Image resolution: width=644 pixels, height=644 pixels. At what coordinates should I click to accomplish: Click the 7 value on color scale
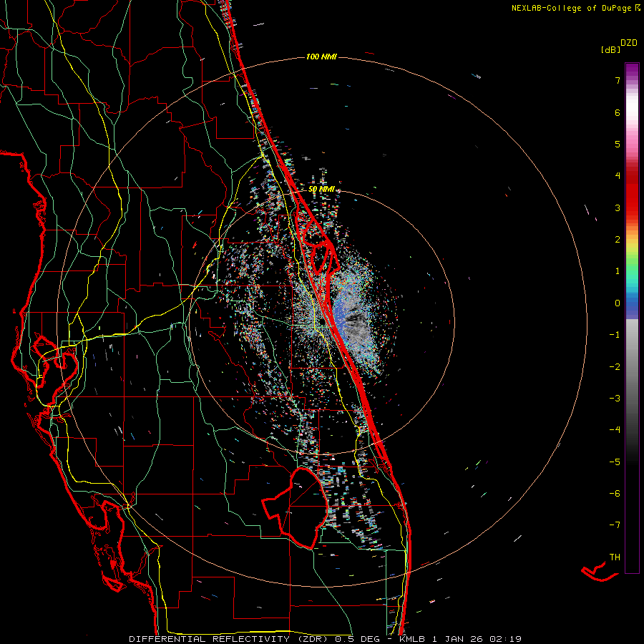coord(618,80)
